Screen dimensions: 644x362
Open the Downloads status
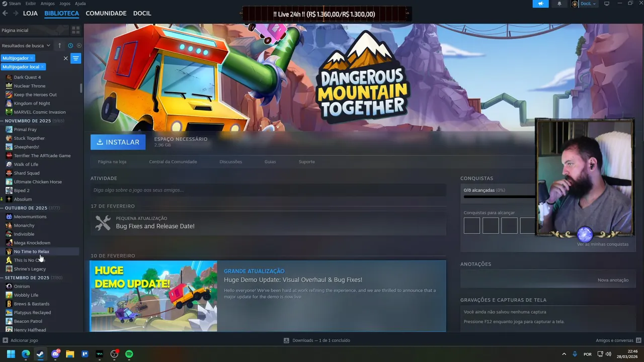(x=317, y=340)
